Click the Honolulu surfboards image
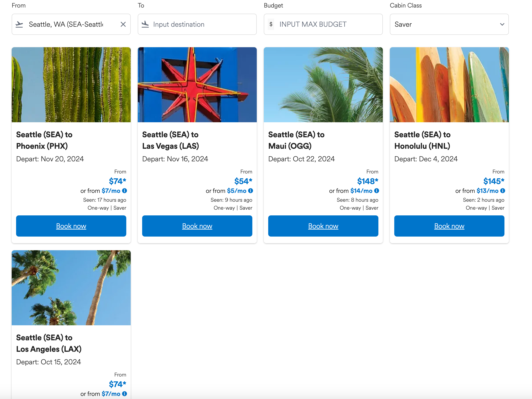Screen dimensions: 532x399 (449, 85)
